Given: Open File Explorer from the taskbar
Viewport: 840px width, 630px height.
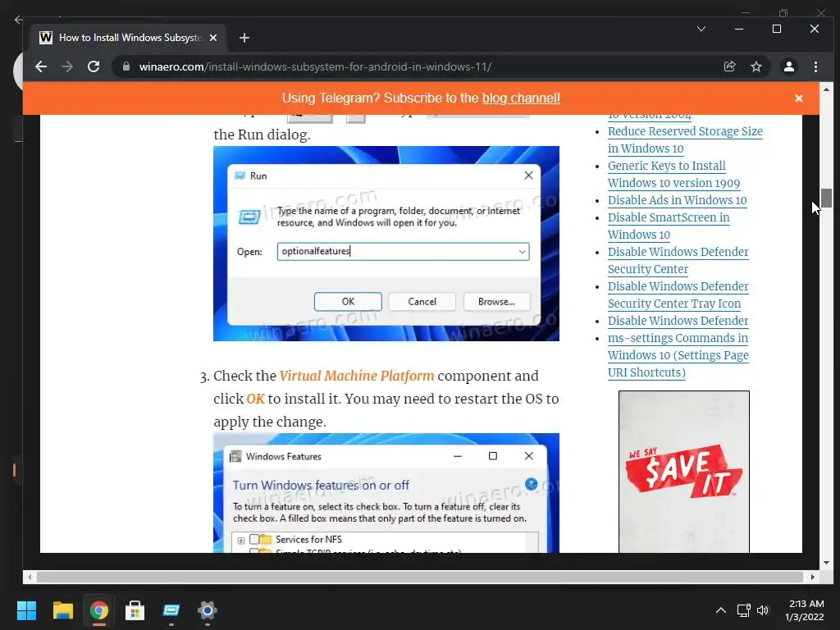Looking at the screenshot, I should tap(62, 610).
